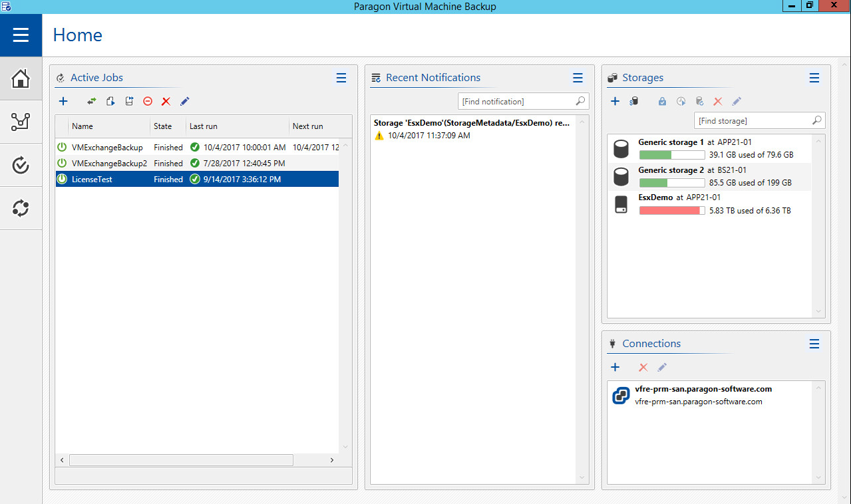Open the Home sidebar icon
851x504 pixels.
point(21,78)
